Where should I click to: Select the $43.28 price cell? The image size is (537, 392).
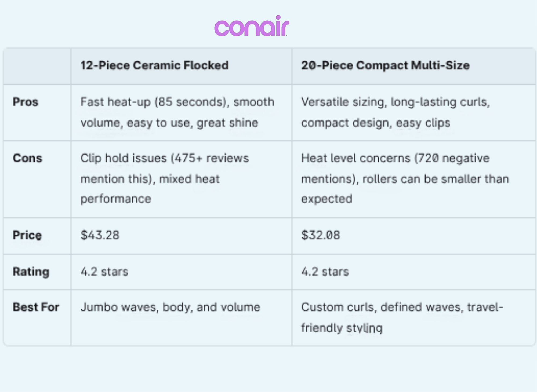click(100, 235)
